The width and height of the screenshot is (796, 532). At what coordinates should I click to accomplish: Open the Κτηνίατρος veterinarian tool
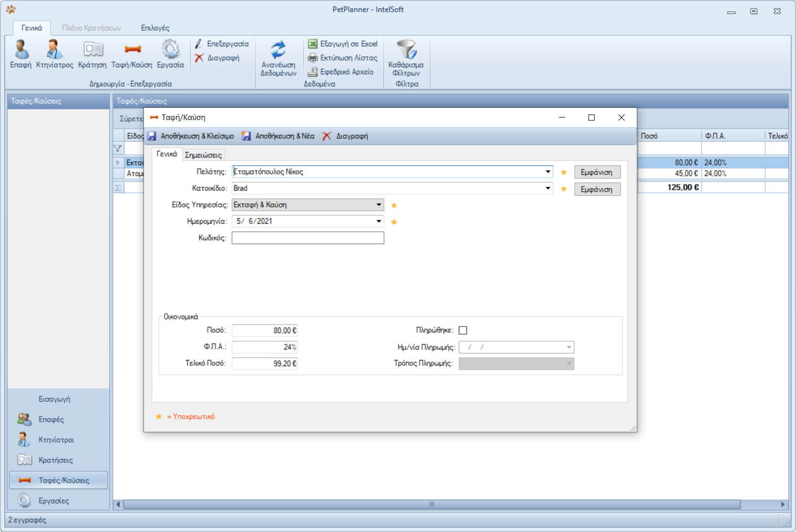tap(54, 53)
